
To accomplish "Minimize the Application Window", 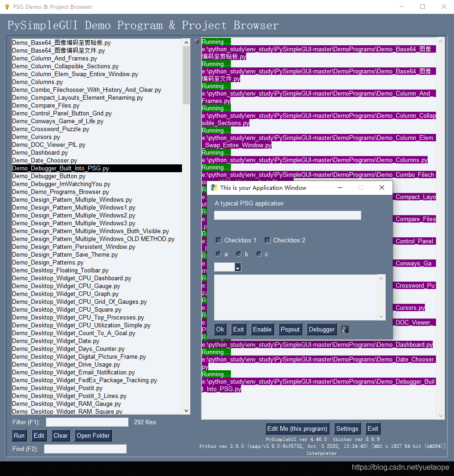I will pos(340,187).
